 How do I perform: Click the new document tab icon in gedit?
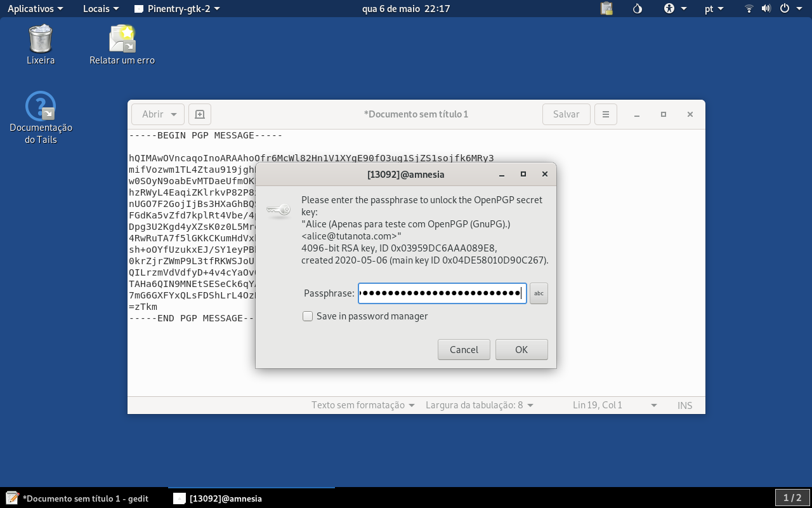[x=200, y=114]
